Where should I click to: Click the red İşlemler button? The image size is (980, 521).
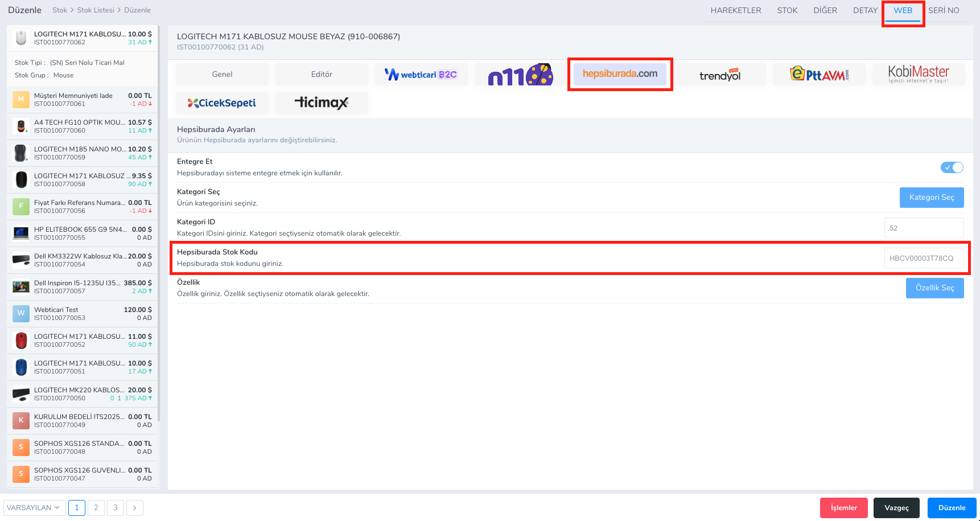coord(843,507)
